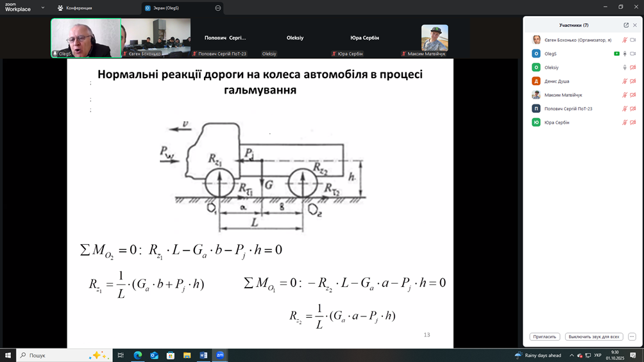Click muted microphone icon for Євген Бохонько
Viewport: 644px width, 362px height.
tap(625, 40)
